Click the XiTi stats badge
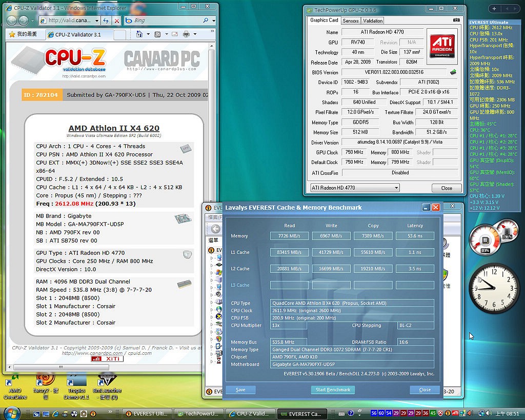Image resolution: width=525 pixels, height=420 pixels. point(107,358)
